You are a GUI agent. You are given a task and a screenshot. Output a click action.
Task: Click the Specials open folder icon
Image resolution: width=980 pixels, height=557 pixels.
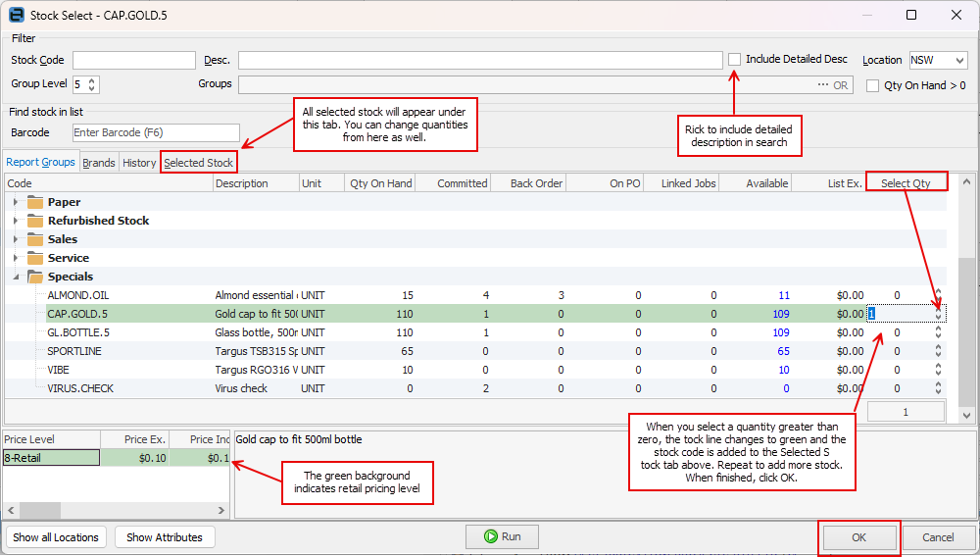[x=35, y=277]
